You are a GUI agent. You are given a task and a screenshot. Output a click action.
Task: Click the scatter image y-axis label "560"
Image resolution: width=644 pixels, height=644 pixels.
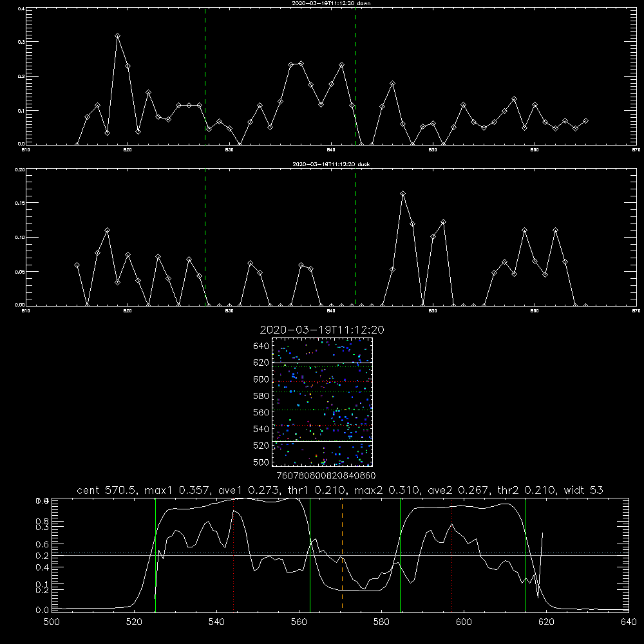(261, 412)
